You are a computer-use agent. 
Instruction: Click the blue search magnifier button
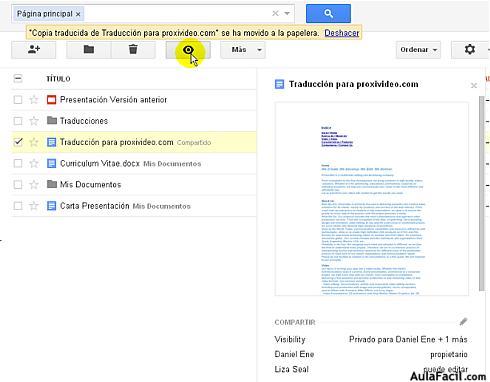(x=328, y=14)
